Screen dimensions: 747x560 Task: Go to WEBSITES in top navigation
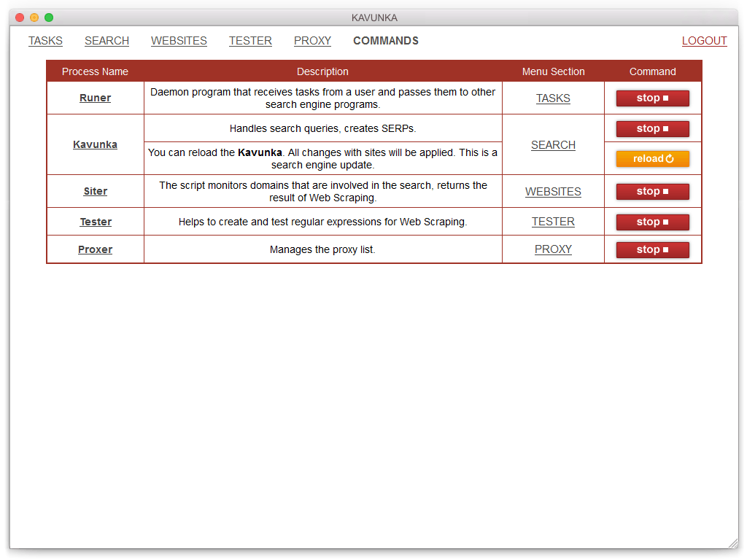(x=179, y=41)
